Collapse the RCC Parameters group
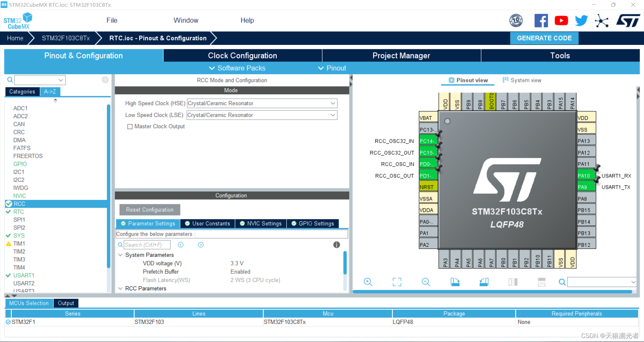 (120, 288)
